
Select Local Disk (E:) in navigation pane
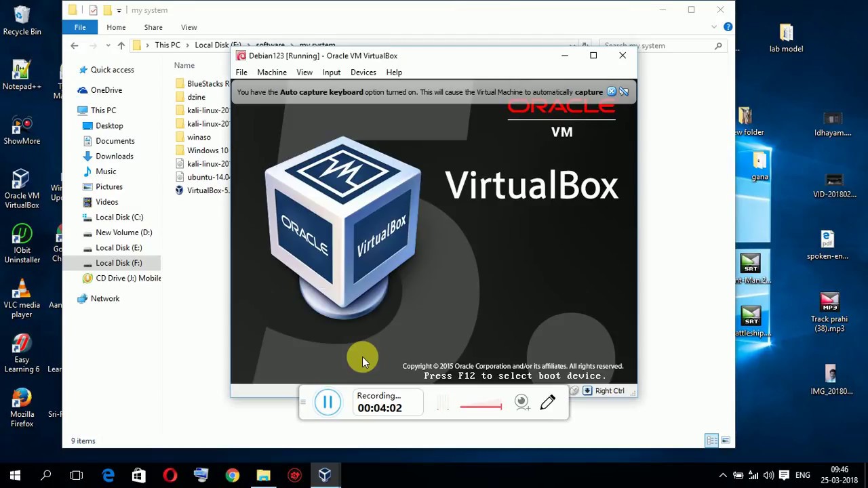(x=119, y=248)
